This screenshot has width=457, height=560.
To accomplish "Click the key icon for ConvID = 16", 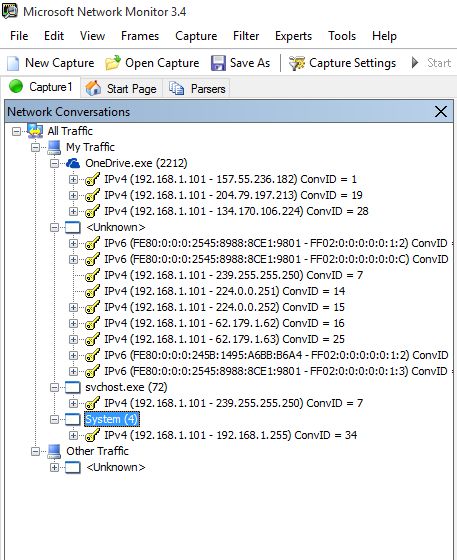I will pos(92,324).
